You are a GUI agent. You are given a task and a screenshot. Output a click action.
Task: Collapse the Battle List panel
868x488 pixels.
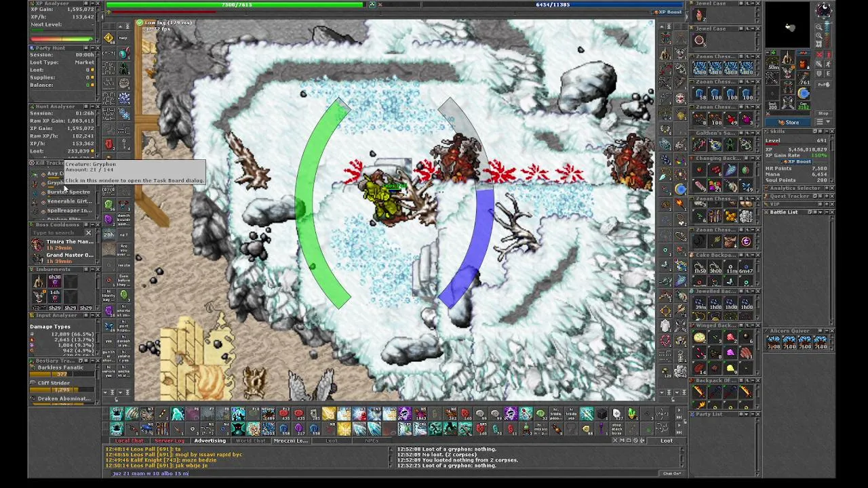[827, 212]
